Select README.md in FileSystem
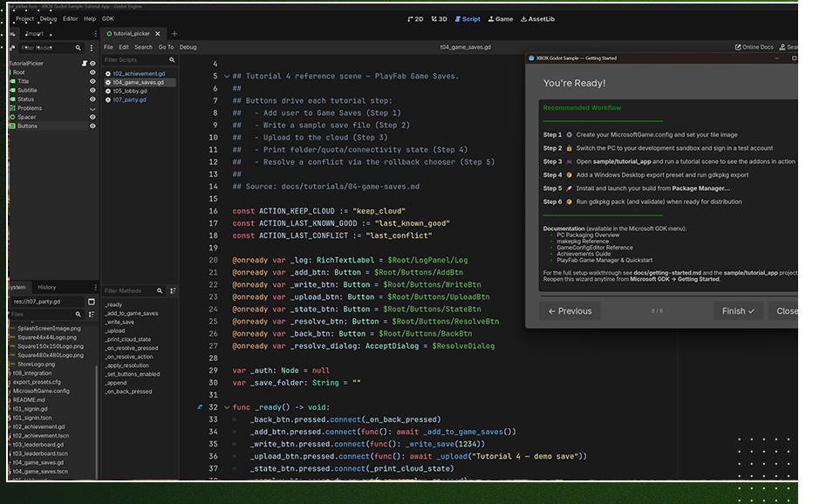 [29, 400]
